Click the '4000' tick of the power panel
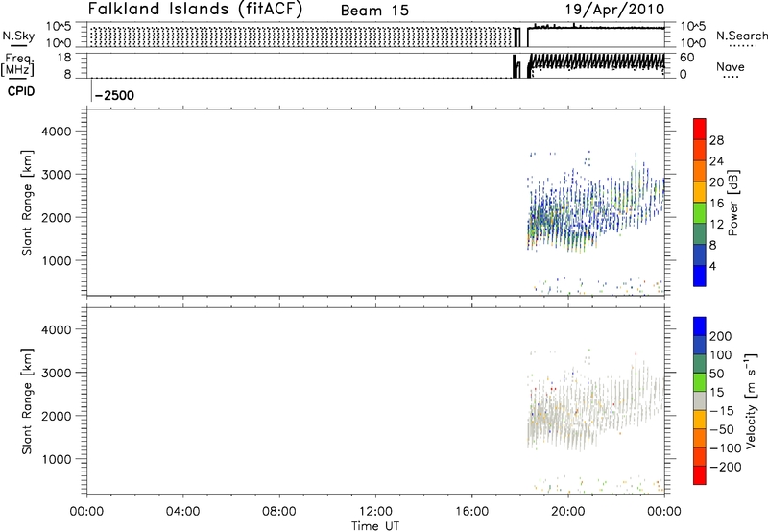This screenshot has width=768, height=532. tap(56, 132)
